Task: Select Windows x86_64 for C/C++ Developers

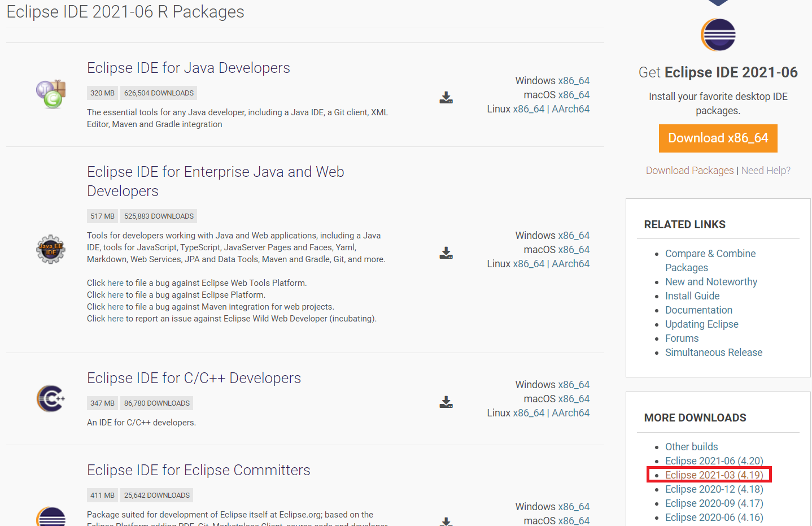Action: pyautogui.click(x=574, y=385)
